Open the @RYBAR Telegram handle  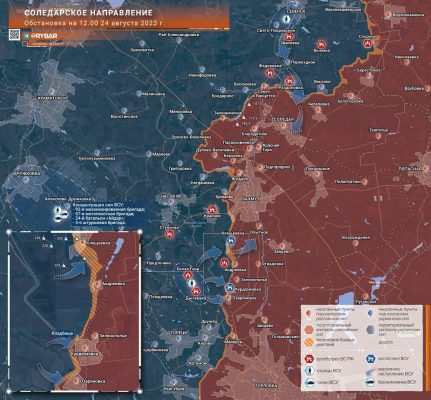[42, 36]
